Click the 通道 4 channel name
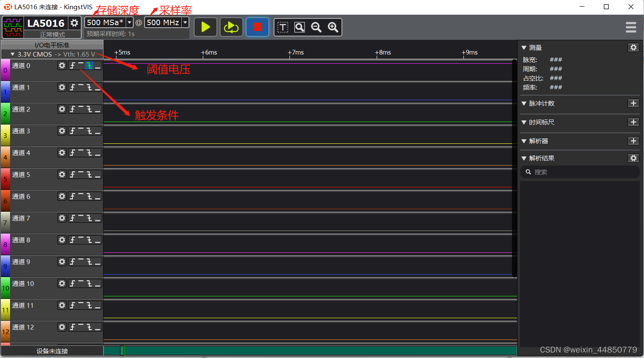Viewport: 644px width, 358px height. (x=21, y=153)
